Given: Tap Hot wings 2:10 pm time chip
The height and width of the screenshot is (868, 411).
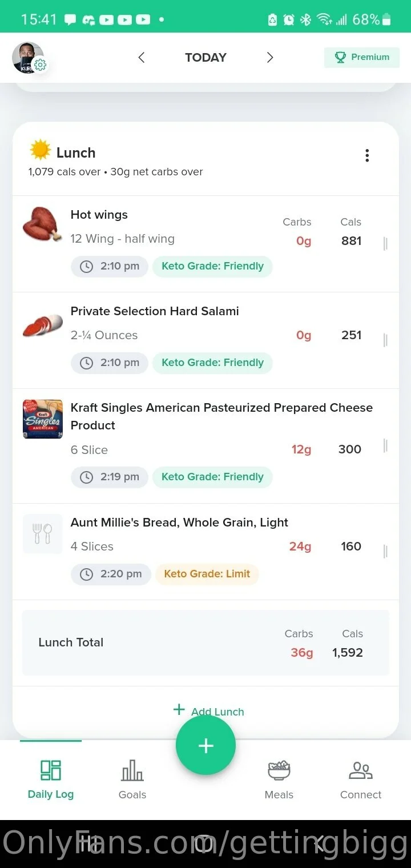Looking at the screenshot, I should 110,266.
